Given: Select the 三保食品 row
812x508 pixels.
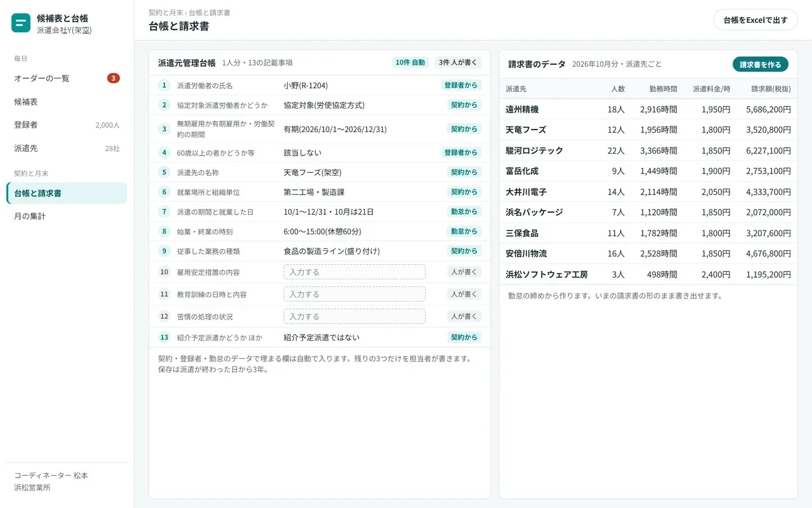Looking at the screenshot, I should [x=648, y=233].
